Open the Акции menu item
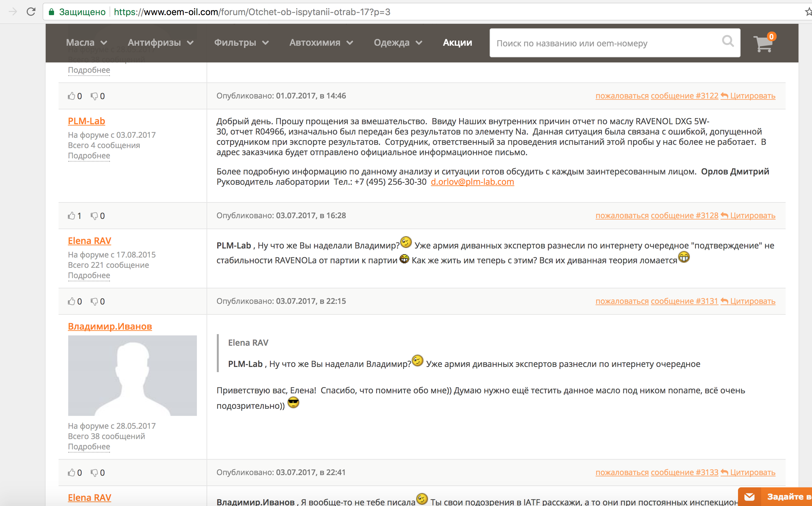The image size is (812, 506). coord(457,42)
